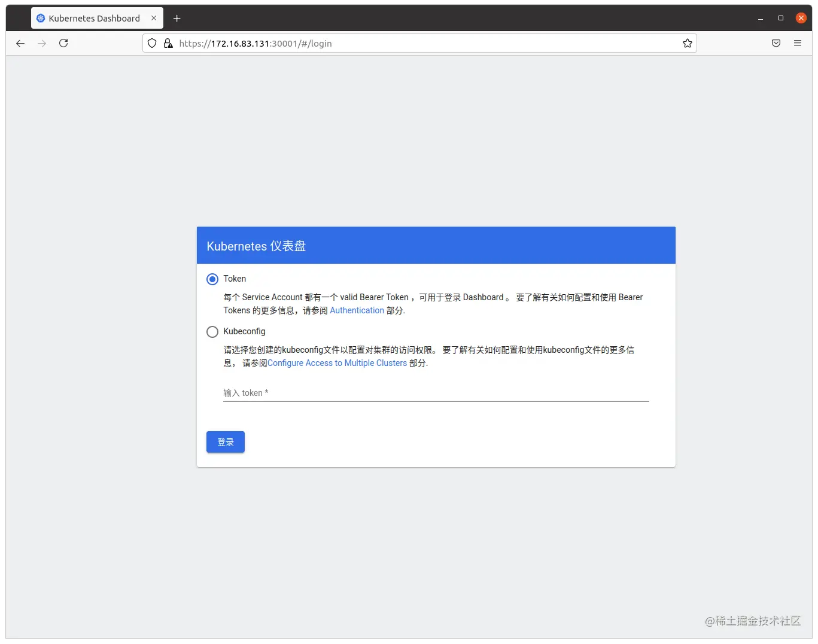Click the Kubeconfig label text
This screenshot has height=644, width=818.
click(244, 331)
